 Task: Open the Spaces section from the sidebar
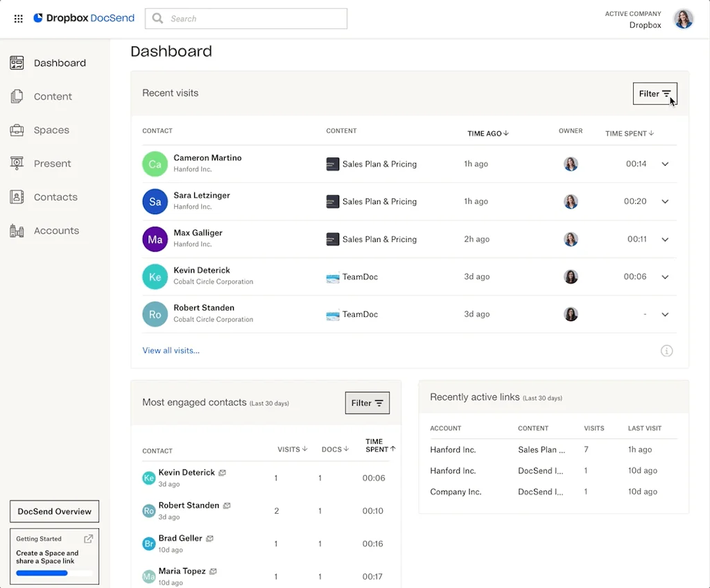(16, 130)
